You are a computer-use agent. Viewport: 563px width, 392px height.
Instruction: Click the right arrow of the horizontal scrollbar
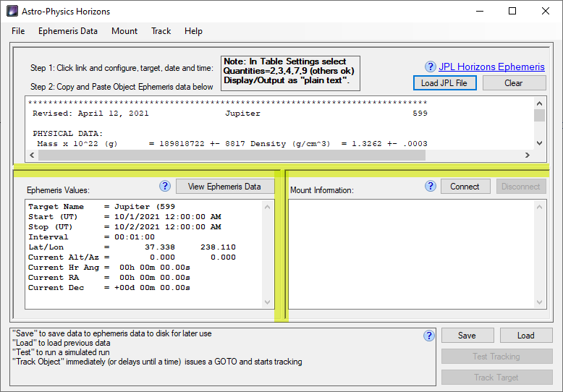click(x=527, y=155)
